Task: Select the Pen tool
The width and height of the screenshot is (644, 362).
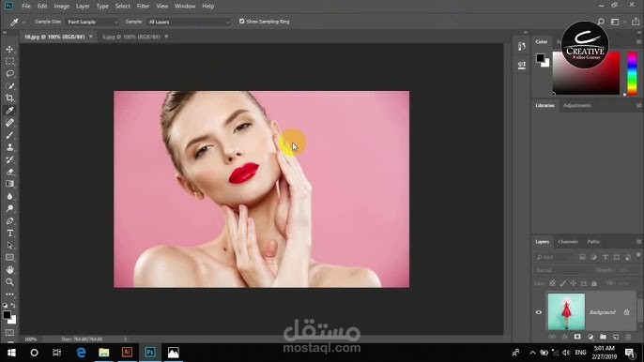Action: 9,220
